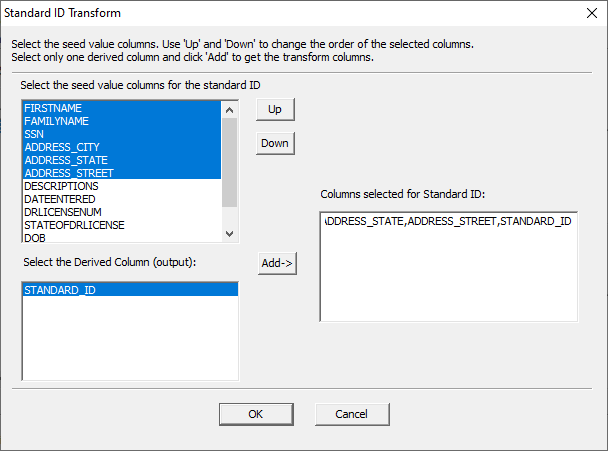Select the DATEENTERED column
Viewport: 608px width, 451px height.
(x=122, y=199)
